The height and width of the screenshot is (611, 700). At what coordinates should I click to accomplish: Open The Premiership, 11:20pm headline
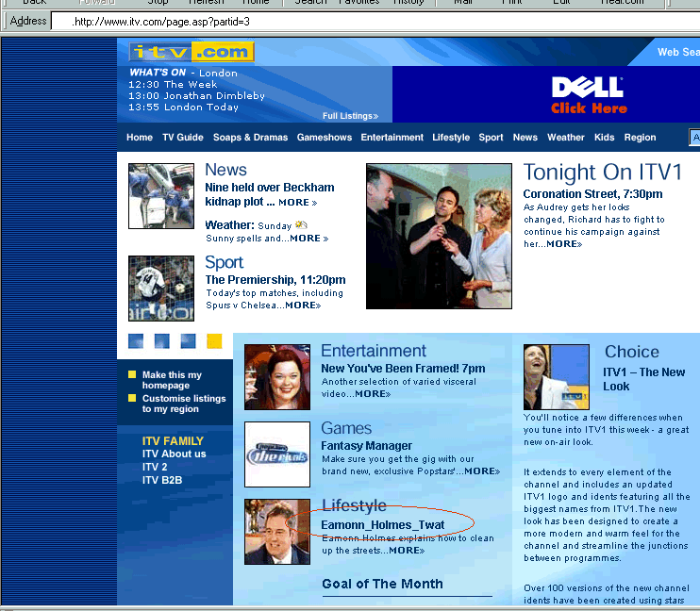pos(275,280)
